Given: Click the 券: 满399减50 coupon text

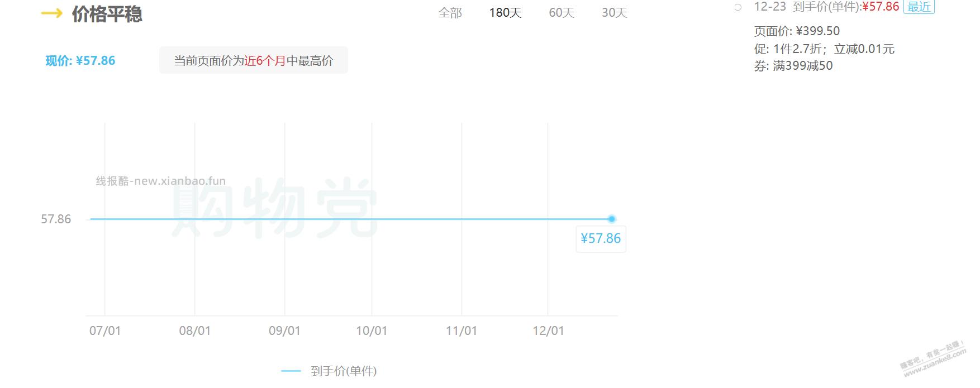Looking at the screenshot, I should click(793, 66).
